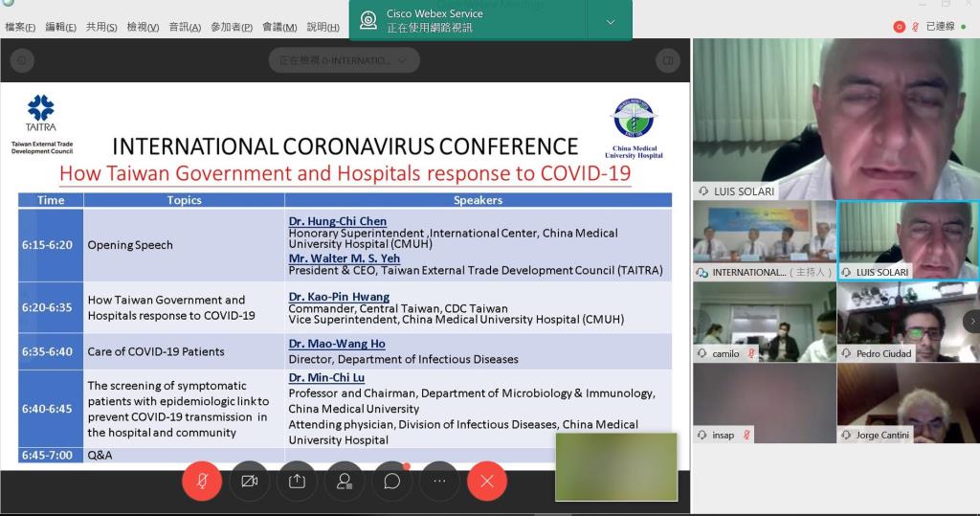This screenshot has width=980, height=516.
Task: Select the large LUIS SOLARI active speaker video
Action: coord(836,119)
